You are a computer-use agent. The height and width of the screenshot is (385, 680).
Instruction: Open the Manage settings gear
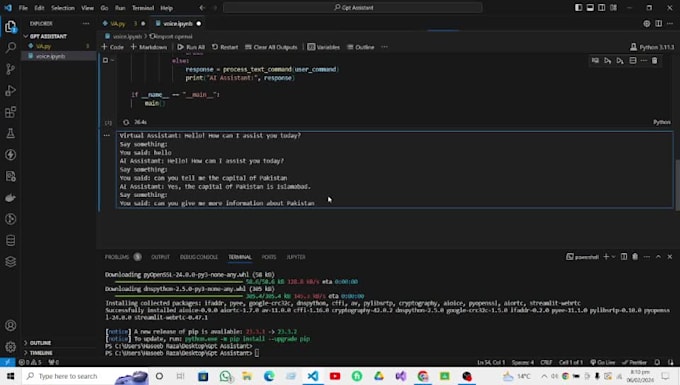10,347
